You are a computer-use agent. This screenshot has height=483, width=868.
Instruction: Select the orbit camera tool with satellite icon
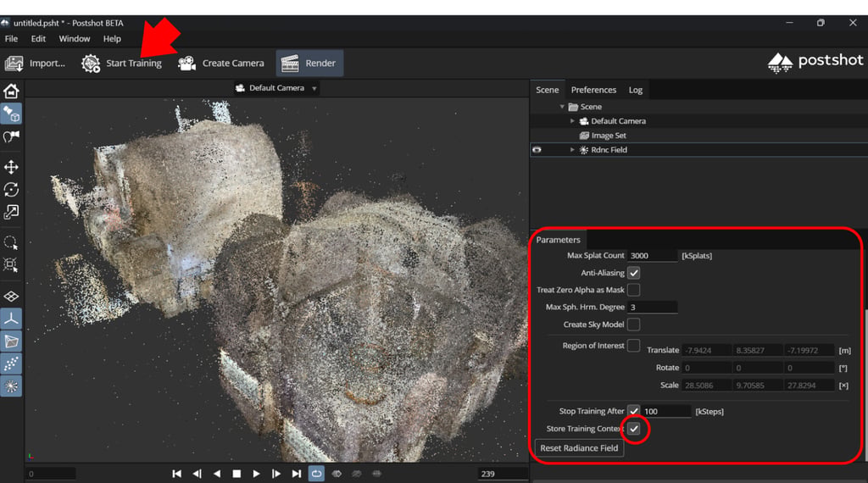tap(11, 114)
